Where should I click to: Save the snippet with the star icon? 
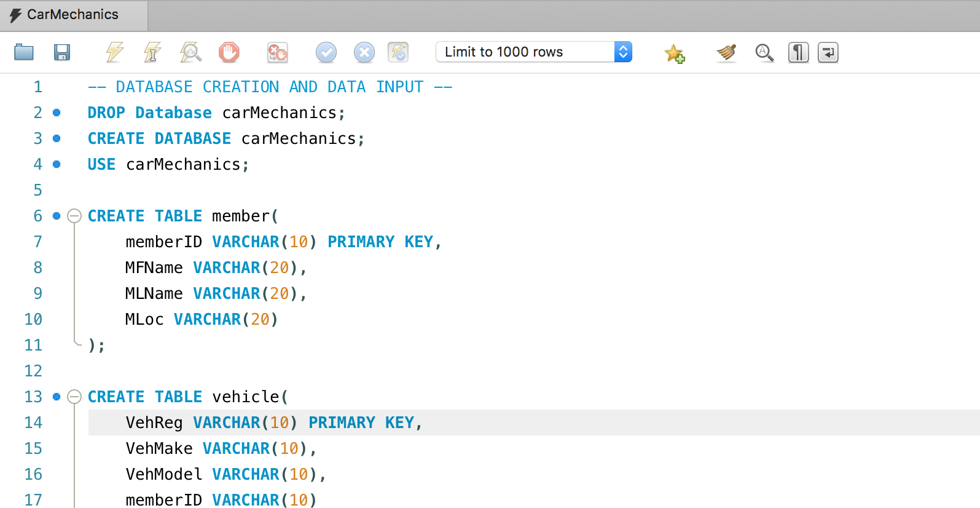(x=674, y=54)
